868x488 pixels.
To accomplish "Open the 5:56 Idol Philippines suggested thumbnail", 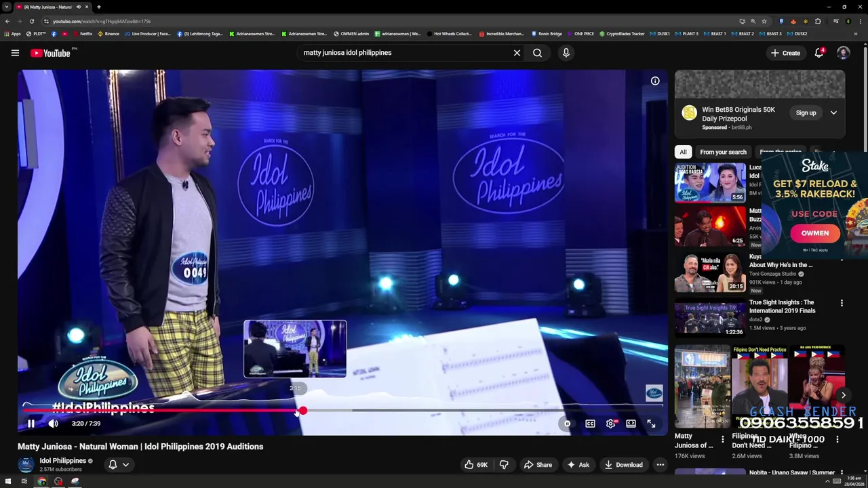I will 709,183.
